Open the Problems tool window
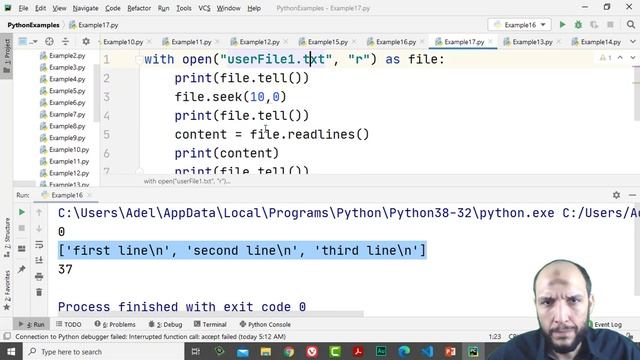 [115, 324]
